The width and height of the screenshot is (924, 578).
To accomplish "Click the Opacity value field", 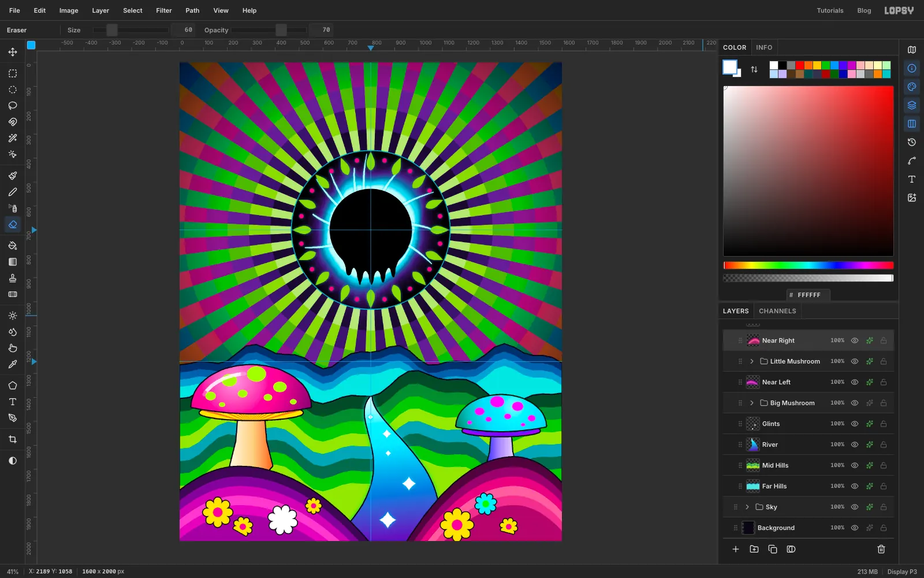I will 321,30.
